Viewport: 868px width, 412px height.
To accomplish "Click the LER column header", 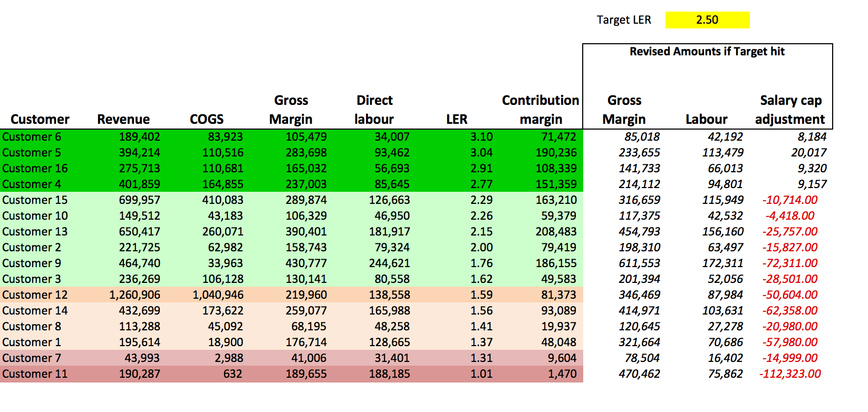I will [457, 120].
